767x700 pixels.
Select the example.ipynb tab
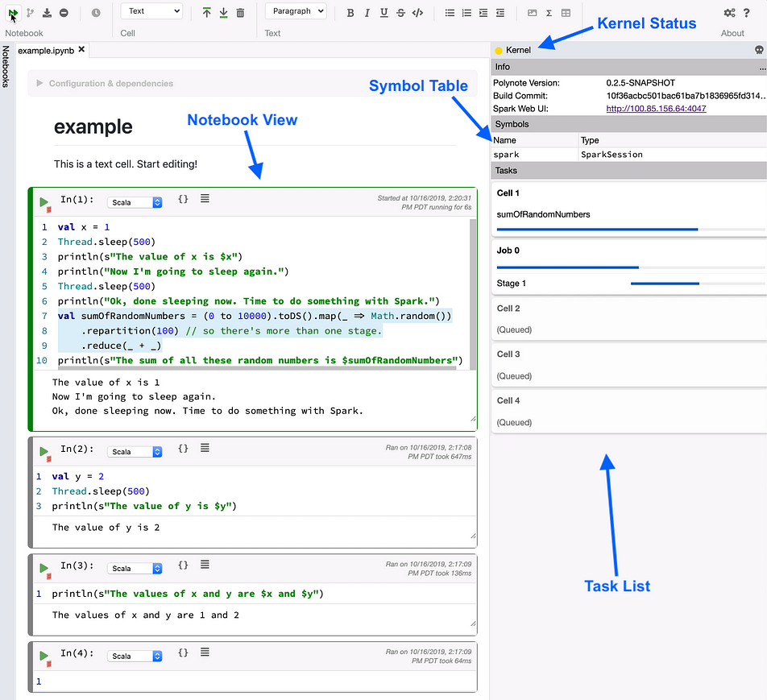(46, 51)
